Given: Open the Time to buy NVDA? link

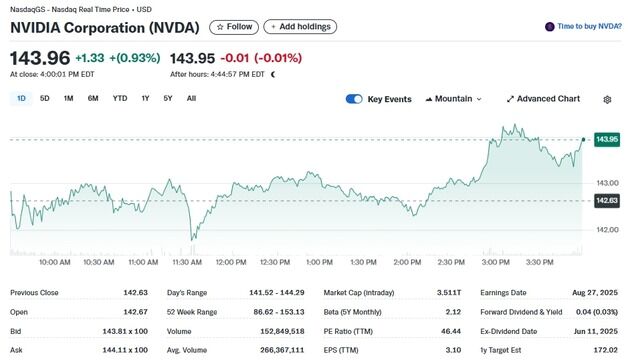Looking at the screenshot, I should click(x=590, y=26).
